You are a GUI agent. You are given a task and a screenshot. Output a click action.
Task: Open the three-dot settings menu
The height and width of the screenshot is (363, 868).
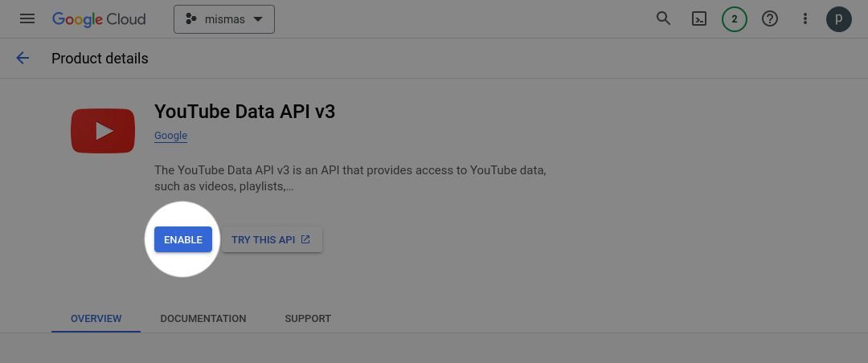(805, 19)
